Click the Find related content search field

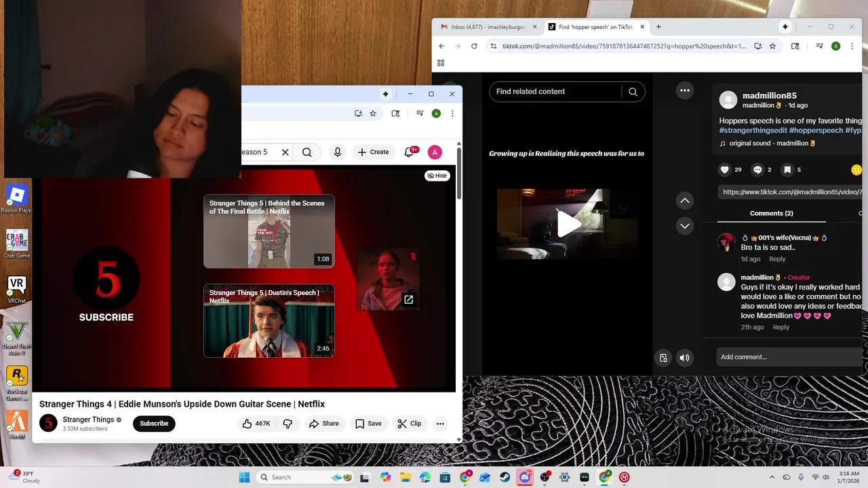point(556,91)
